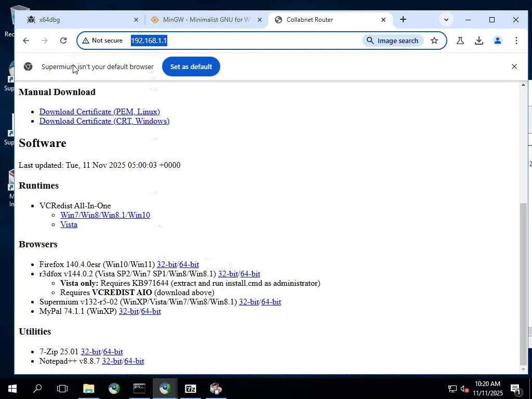Download r3dfox v144.0.2 32-bit
The height and width of the screenshot is (399, 532).
[228, 274]
